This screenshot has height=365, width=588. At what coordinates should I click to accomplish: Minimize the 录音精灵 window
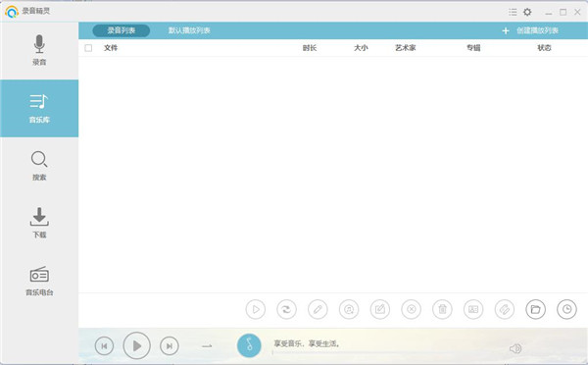(x=549, y=13)
